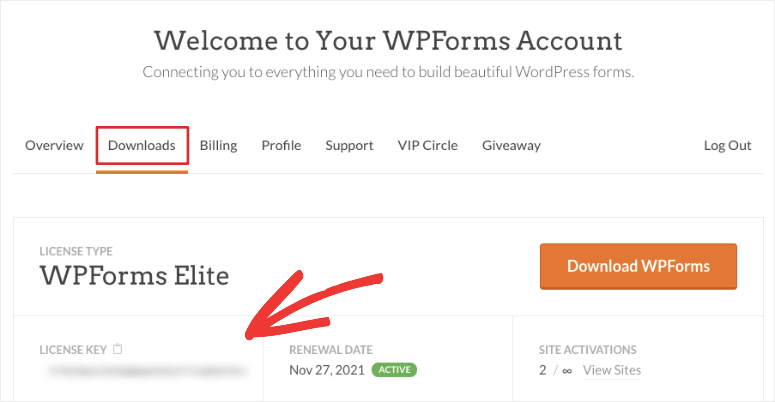Click the WPForms Elite license title

coord(134,275)
